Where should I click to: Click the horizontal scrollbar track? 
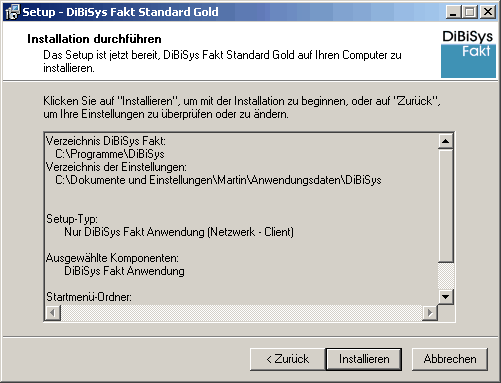coord(241,313)
